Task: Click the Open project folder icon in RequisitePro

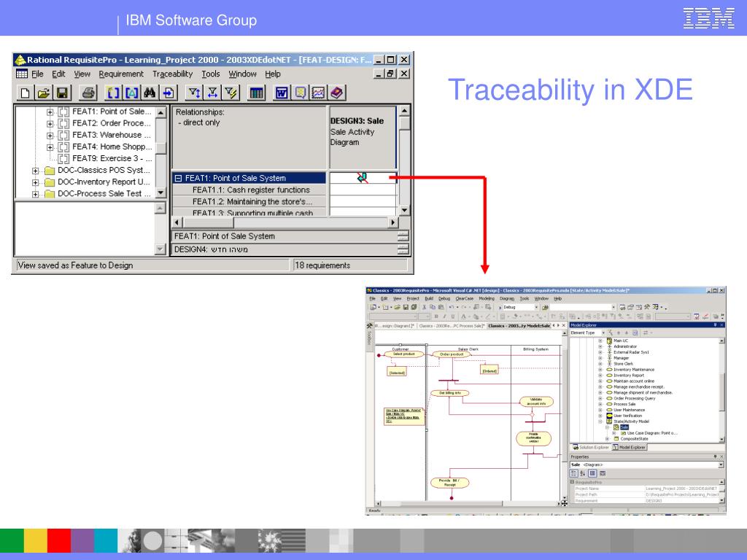Action: coord(43,93)
